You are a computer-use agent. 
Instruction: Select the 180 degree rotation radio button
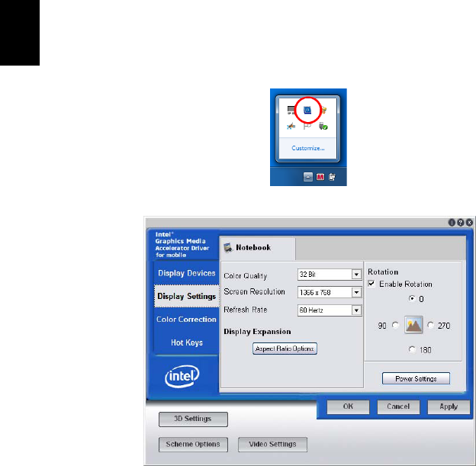[x=412, y=349]
